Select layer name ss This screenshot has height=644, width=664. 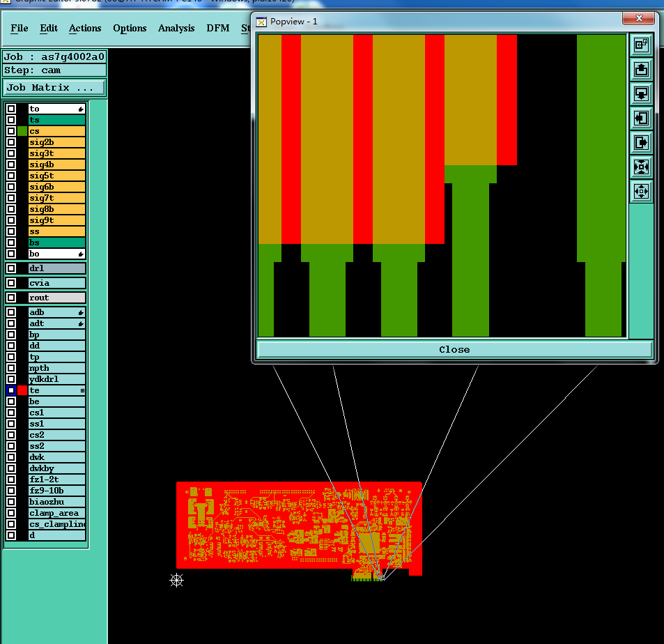[56, 232]
